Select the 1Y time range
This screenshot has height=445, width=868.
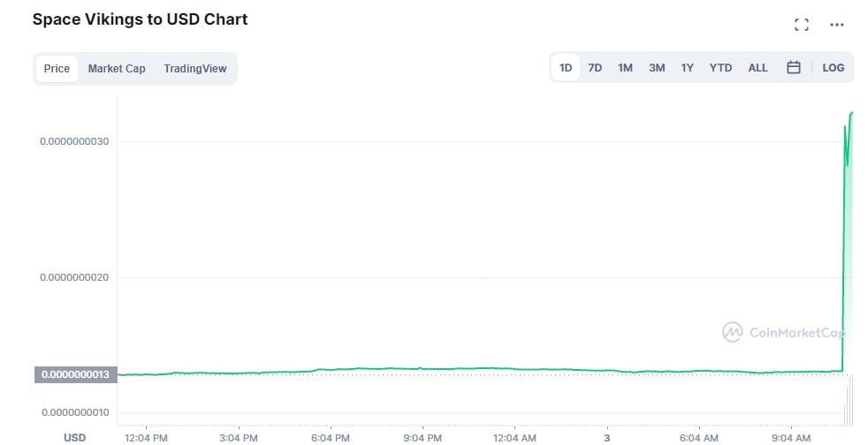687,67
